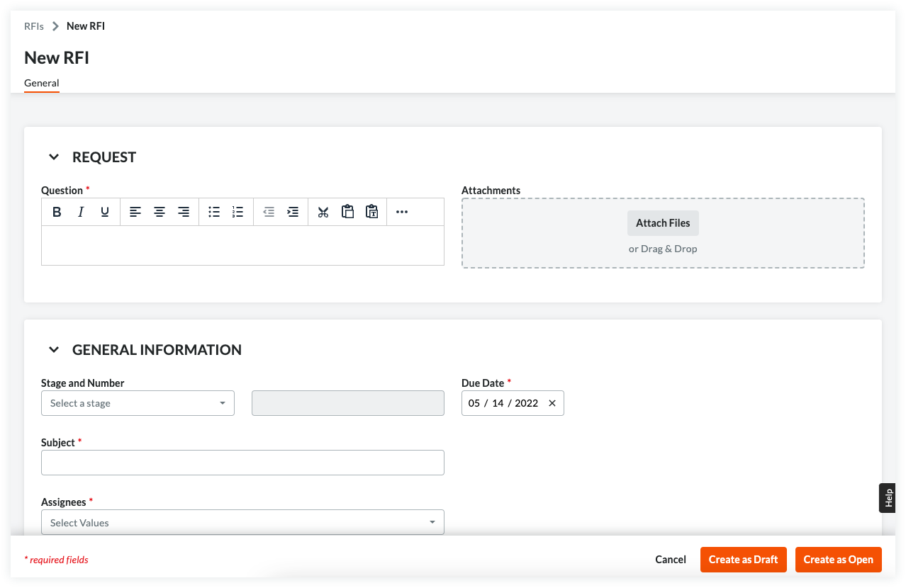Screen dimensions: 906x588
Task: Paste as plain text icon
Action: tap(371, 212)
